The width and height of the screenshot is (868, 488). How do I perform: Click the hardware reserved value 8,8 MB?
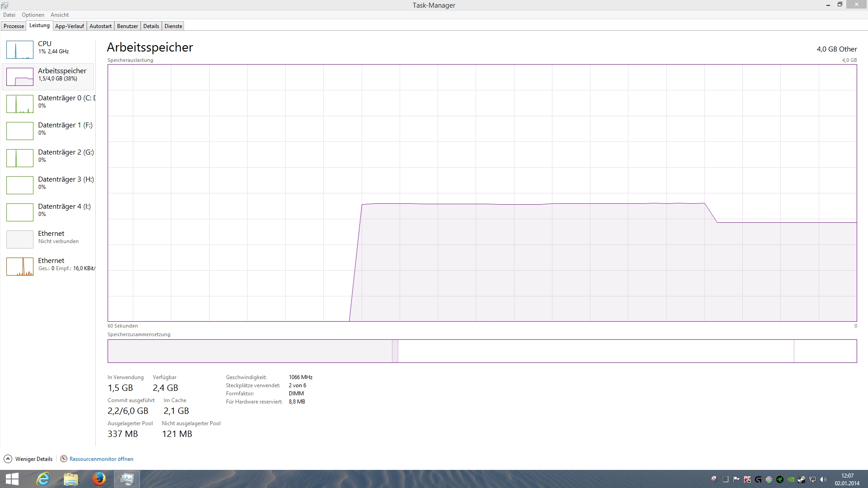pyautogui.click(x=297, y=402)
